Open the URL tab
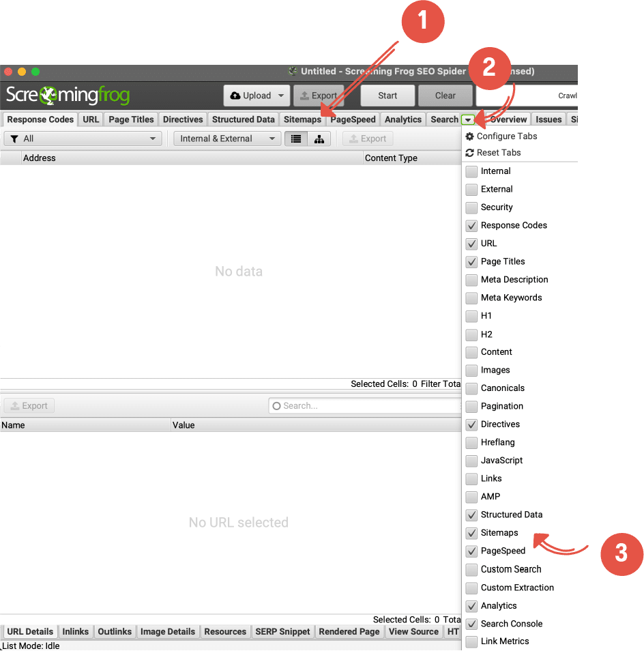This screenshot has height=651, width=644. coord(91,119)
